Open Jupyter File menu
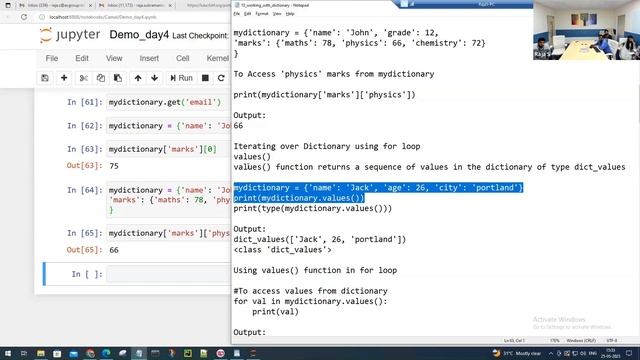Viewport: 640px width, 360px height. pos(52,58)
